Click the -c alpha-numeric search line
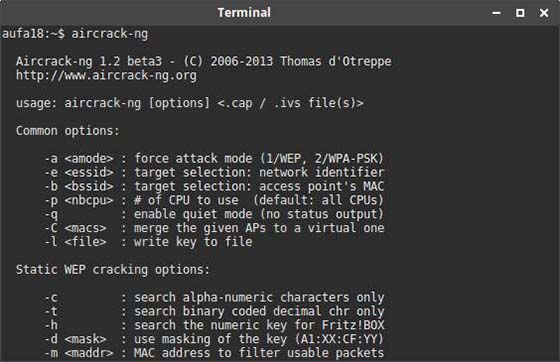Screen dimensions: 560x362 pos(214,297)
